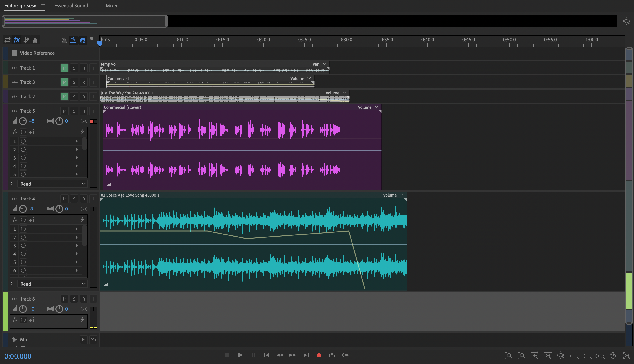The width and height of the screenshot is (634, 364).
Task: Open Track 5's Read automation mode dropdown
Action: [52, 184]
